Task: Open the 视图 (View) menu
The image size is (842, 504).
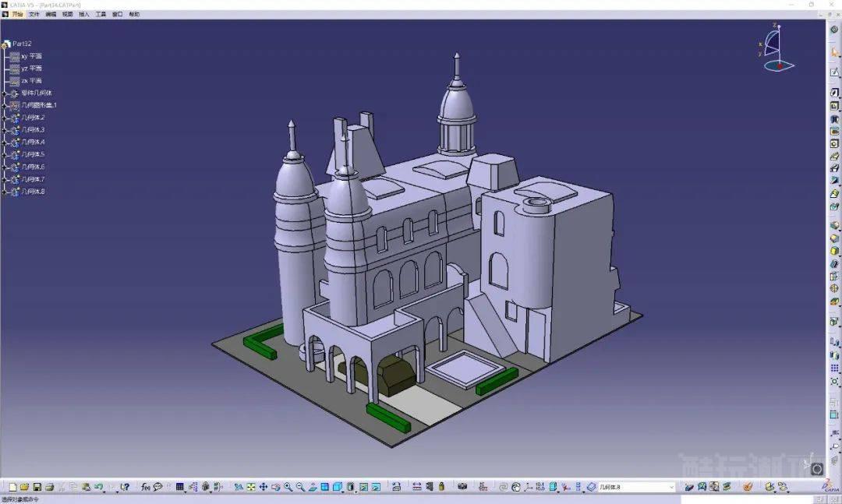Action: 67,15
